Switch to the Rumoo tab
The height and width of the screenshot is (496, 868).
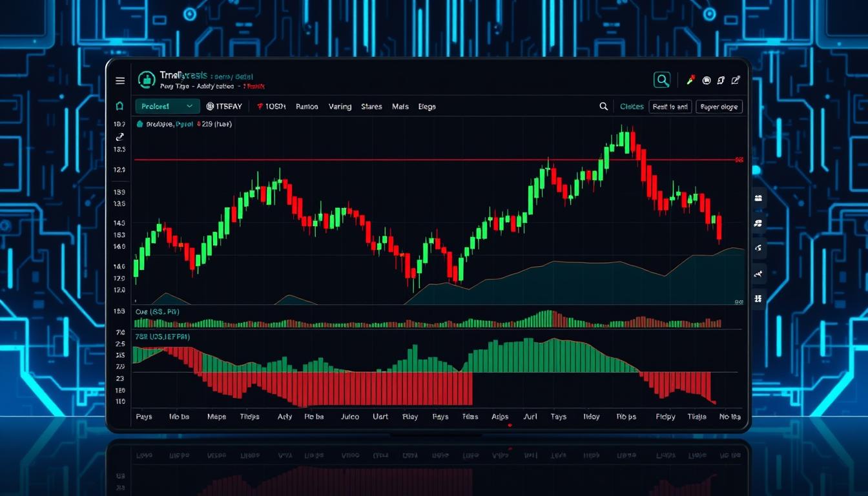tap(307, 107)
